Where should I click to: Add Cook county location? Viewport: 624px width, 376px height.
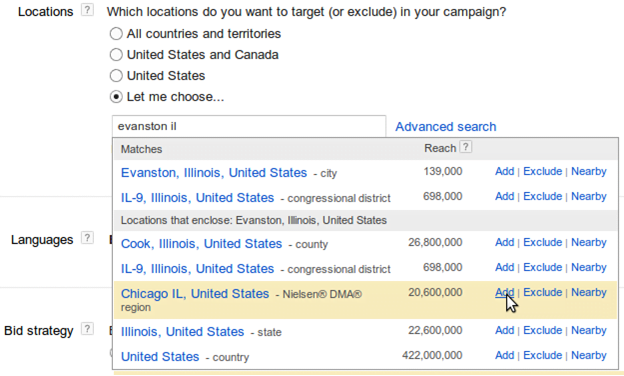coord(505,242)
